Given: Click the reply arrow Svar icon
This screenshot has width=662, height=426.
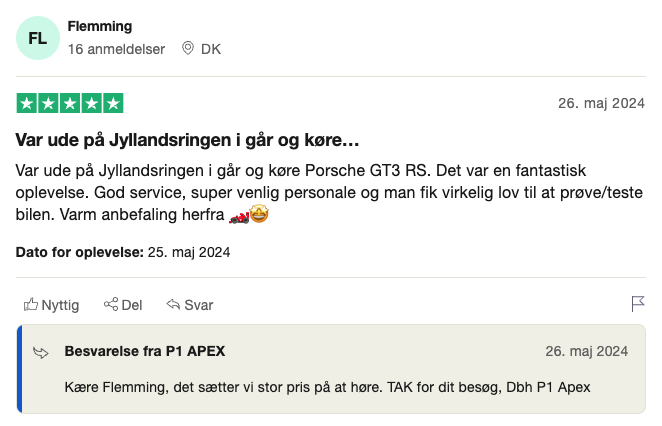Looking at the screenshot, I should click(x=173, y=305).
